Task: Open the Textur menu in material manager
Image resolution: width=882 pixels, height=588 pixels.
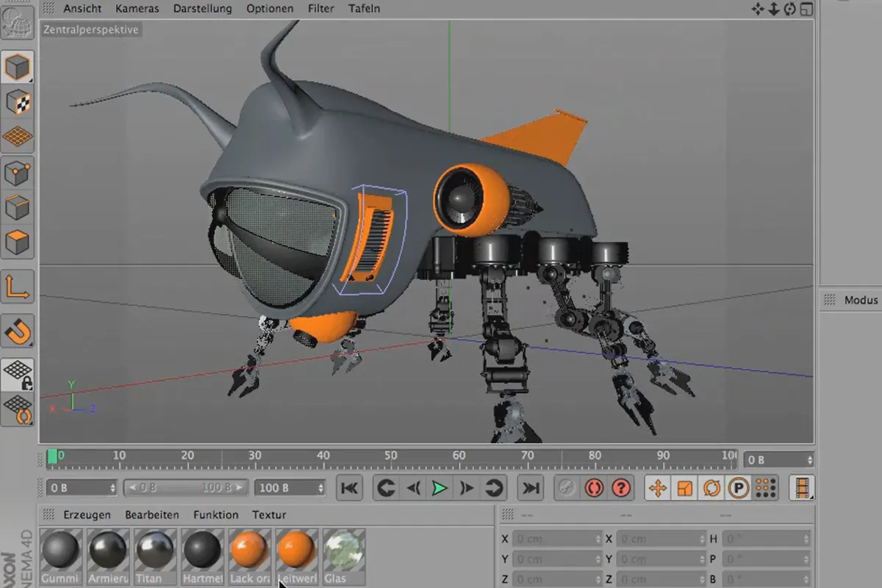Action: tap(269, 514)
